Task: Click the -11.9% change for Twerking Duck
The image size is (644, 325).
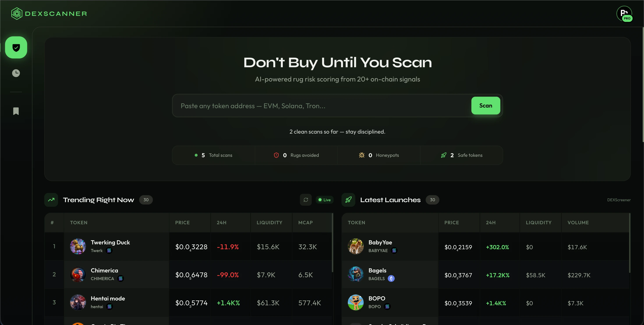Action: (x=228, y=247)
